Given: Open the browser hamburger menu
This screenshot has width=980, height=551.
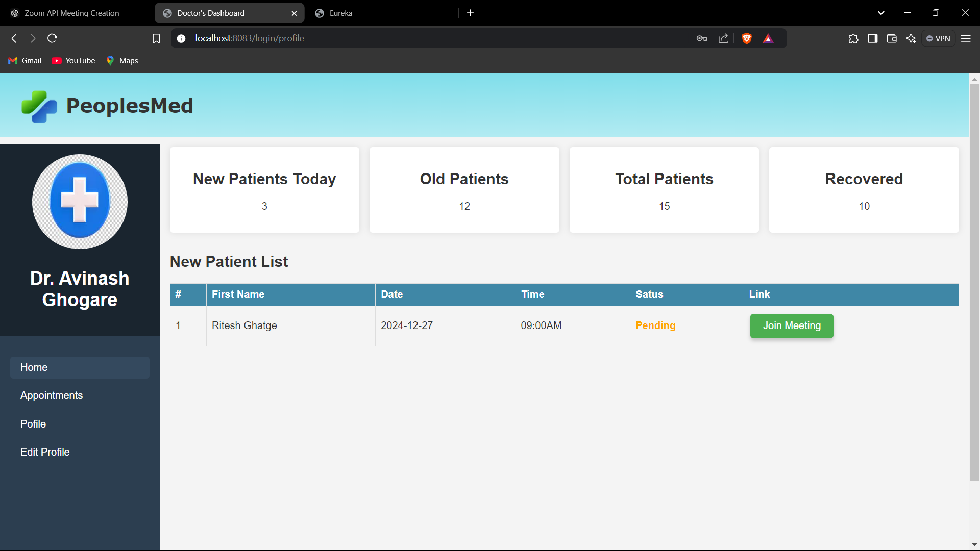Looking at the screenshot, I should point(966,38).
